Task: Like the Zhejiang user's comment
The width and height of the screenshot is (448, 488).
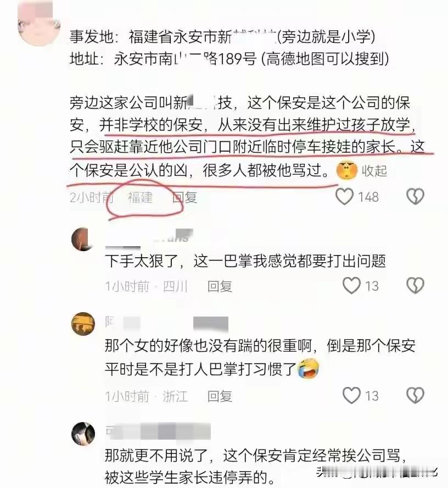Action: coord(351,396)
